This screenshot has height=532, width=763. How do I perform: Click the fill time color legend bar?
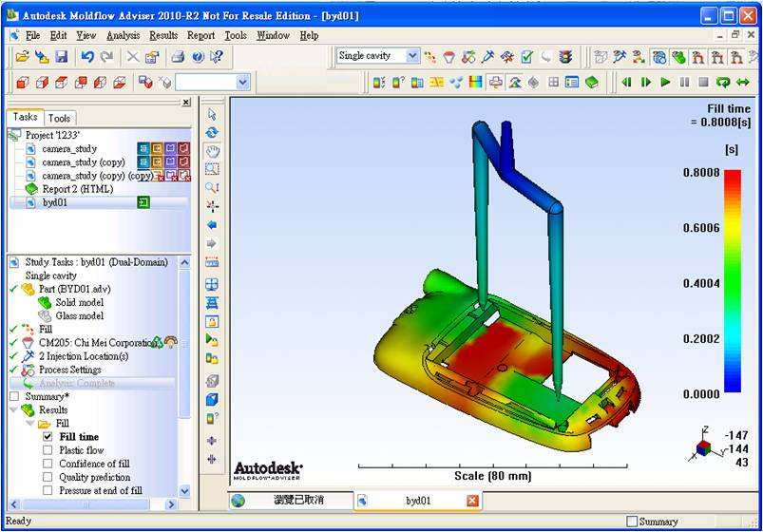[x=733, y=281]
